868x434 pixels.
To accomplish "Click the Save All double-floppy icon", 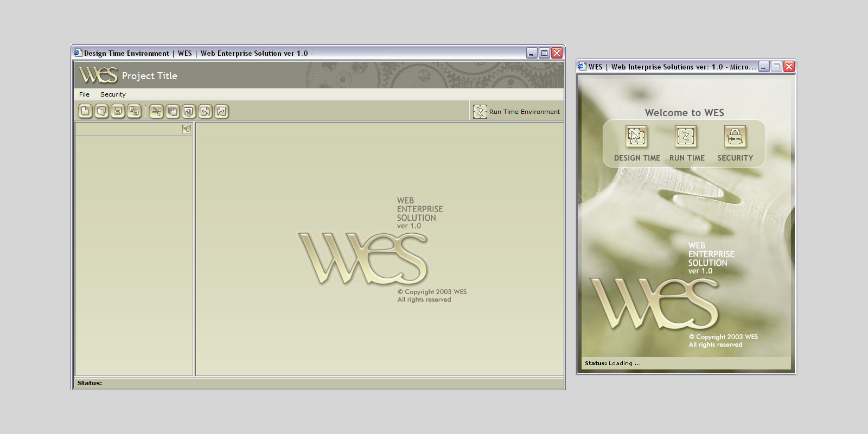I will tap(134, 112).
